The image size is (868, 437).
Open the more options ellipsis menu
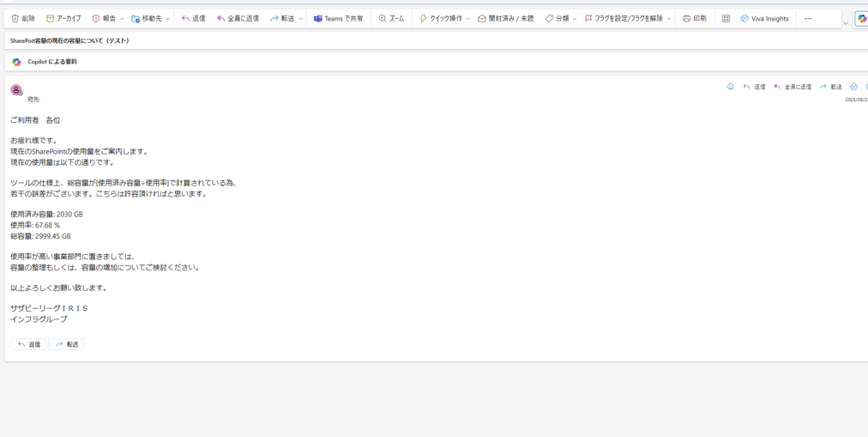[808, 18]
